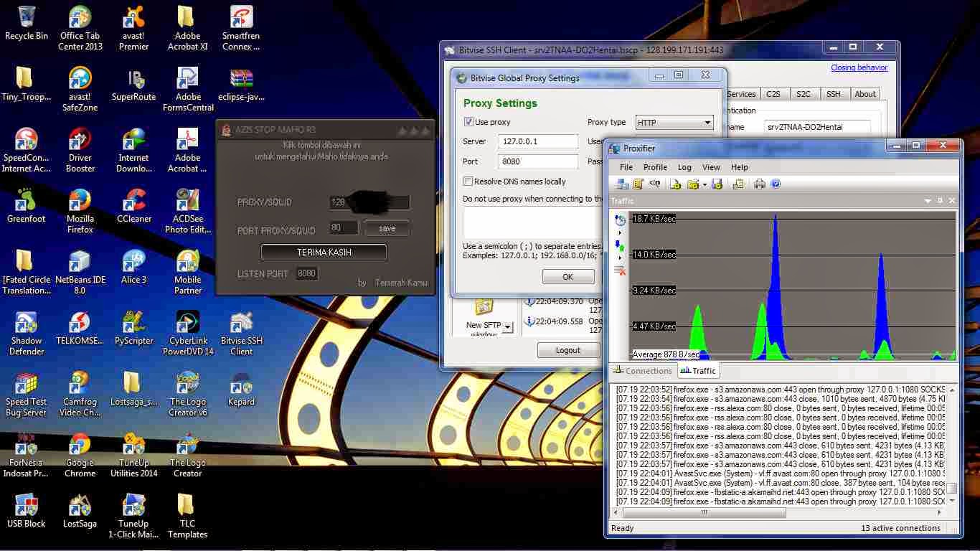Enable Resolve DNS names locally

coord(468,182)
